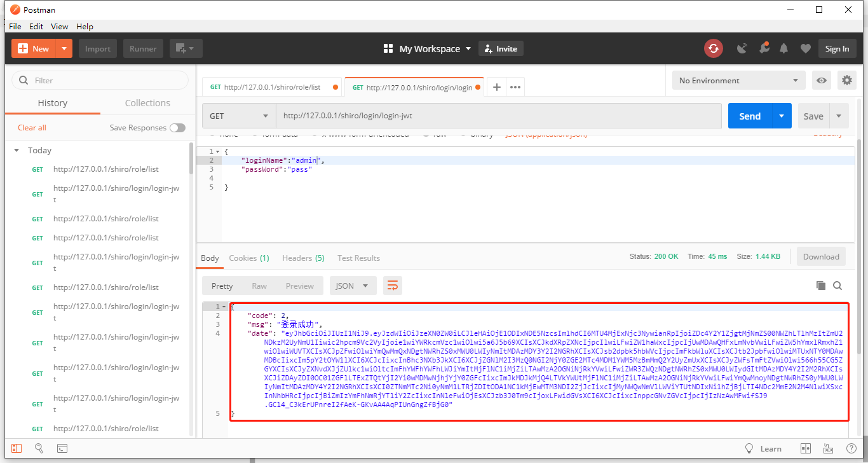Open the response Cookies (1) tab
The image size is (868, 463).
(x=249, y=258)
